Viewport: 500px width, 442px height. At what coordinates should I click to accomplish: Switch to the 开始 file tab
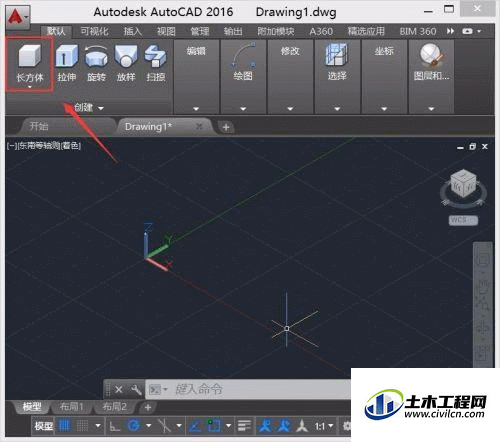click(x=39, y=126)
